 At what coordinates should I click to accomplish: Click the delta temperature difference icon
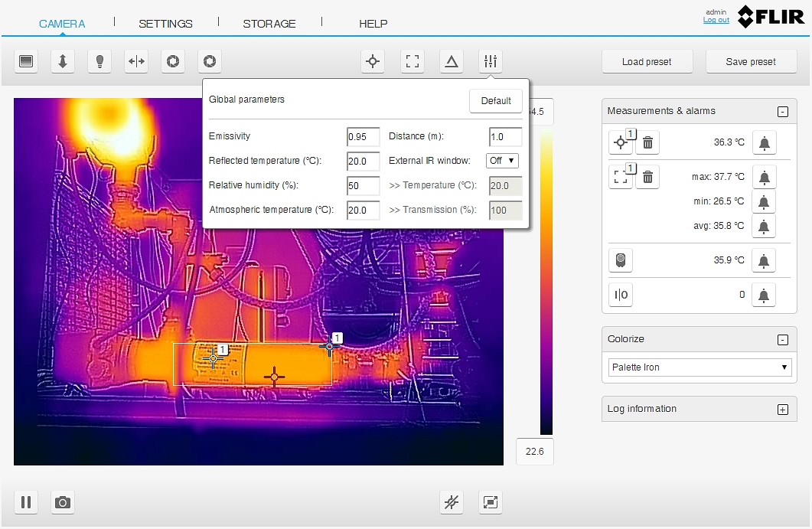[452, 62]
